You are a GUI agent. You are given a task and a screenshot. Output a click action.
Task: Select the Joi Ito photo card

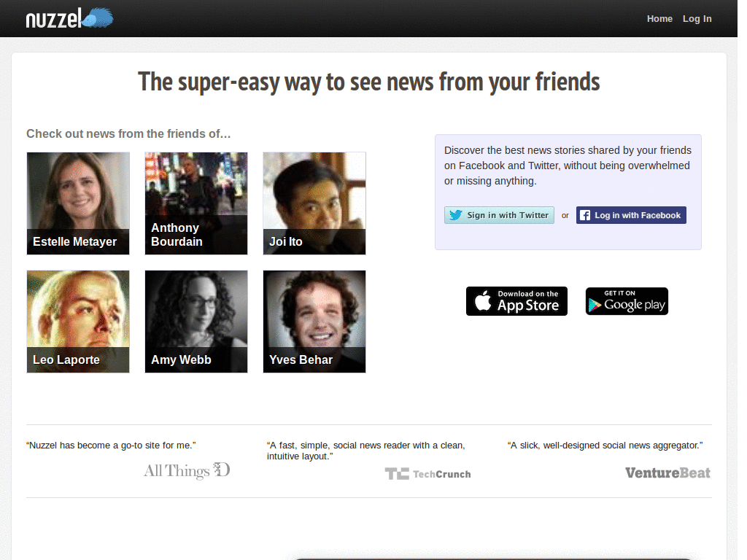pyautogui.click(x=314, y=203)
